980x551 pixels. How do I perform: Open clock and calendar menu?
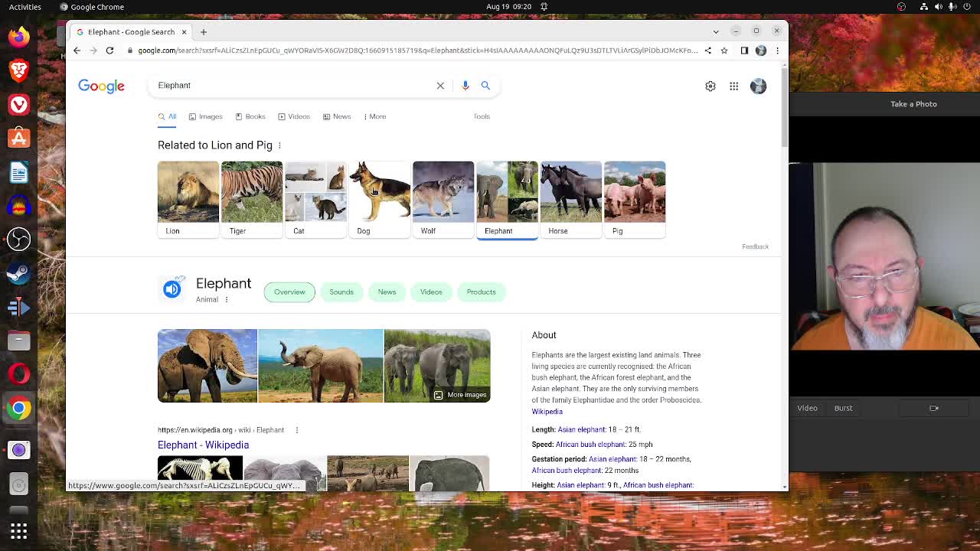[508, 7]
